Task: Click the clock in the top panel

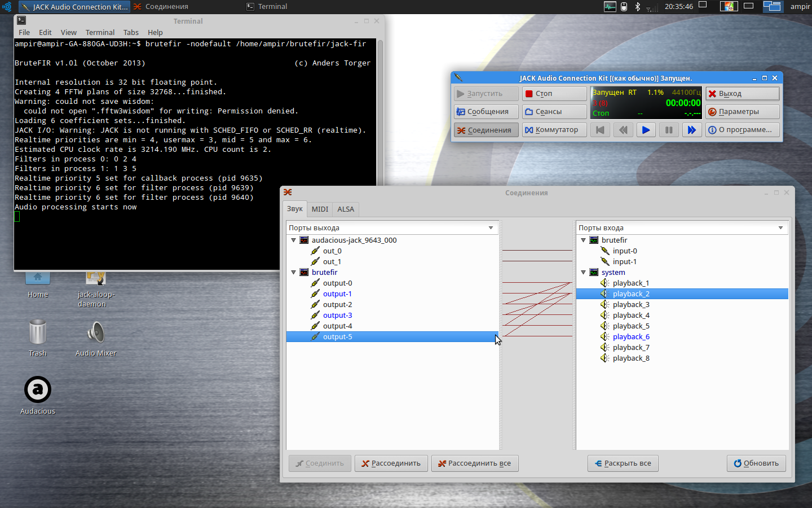Action: (679, 7)
